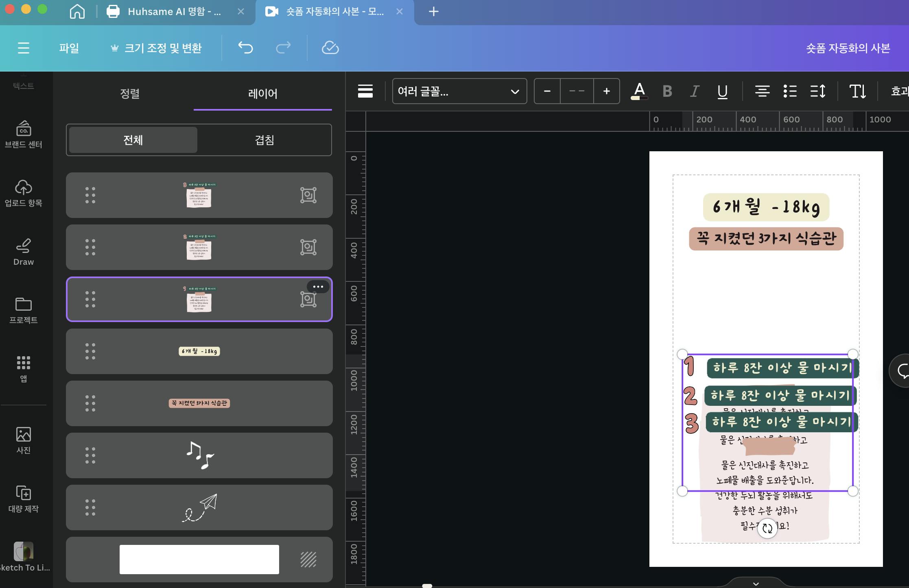Select the 6개월 -18kg layer
909x588 pixels.
coord(199,351)
